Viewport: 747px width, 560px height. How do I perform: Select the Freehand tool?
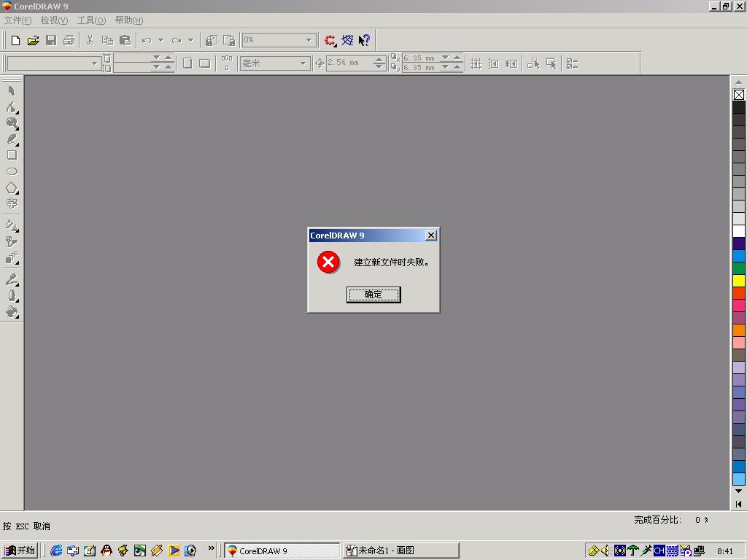pos(12,139)
